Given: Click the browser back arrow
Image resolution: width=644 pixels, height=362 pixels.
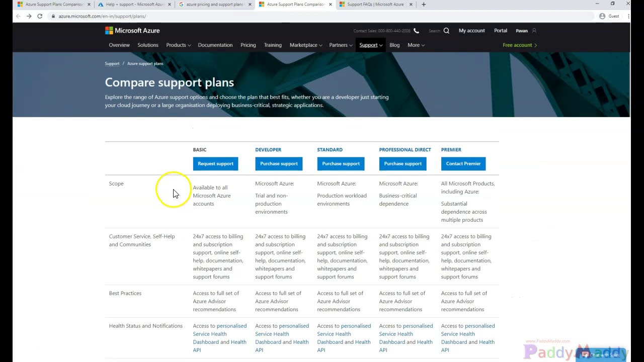Looking at the screenshot, I should tap(18, 16).
